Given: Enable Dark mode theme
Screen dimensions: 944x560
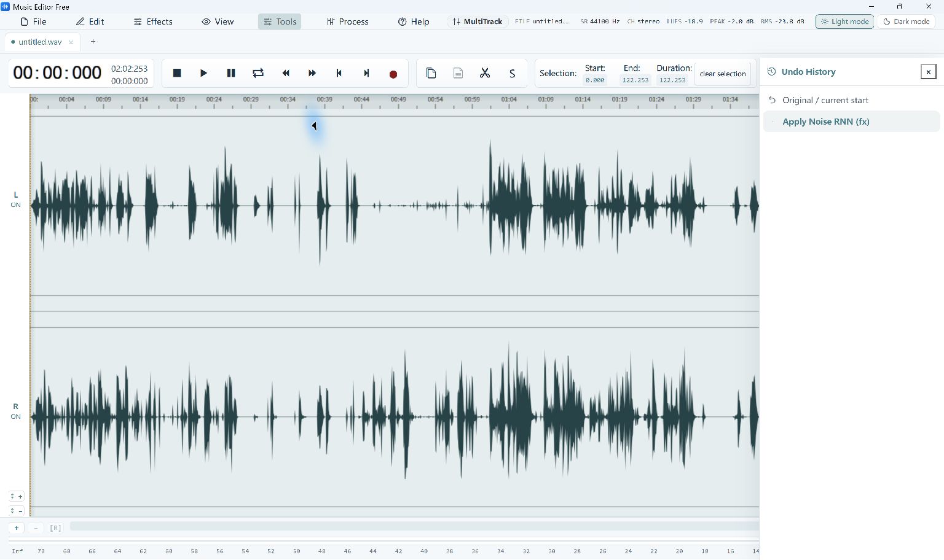Looking at the screenshot, I should 906,21.
